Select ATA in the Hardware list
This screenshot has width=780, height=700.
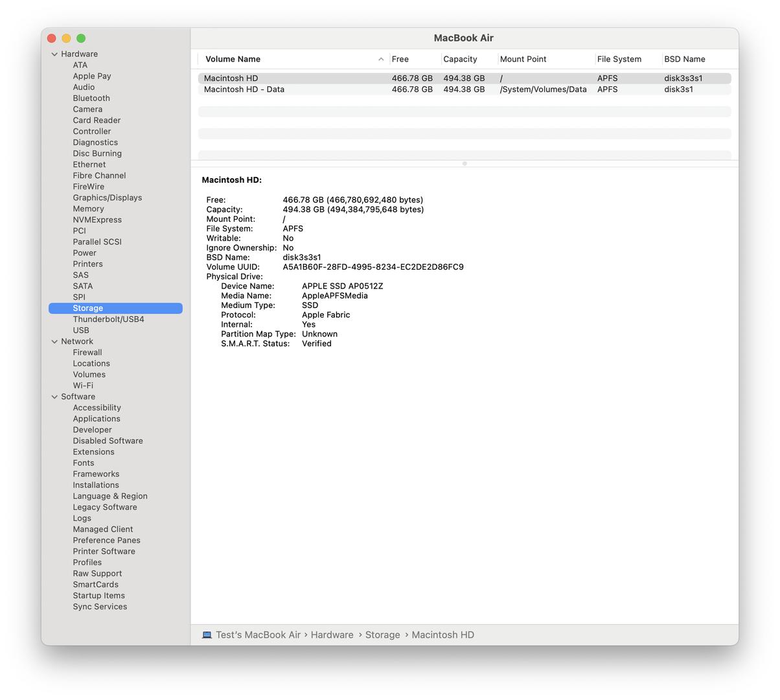[x=80, y=65]
